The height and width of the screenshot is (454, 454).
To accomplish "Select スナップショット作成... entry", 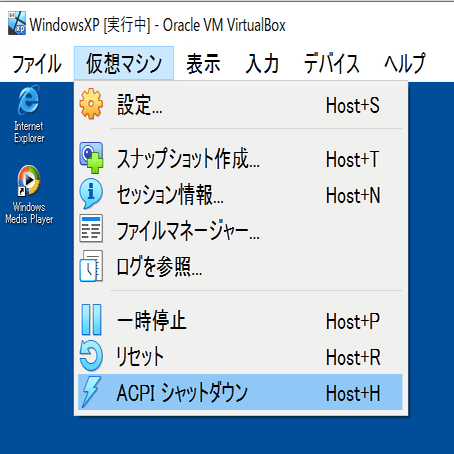I will click(240, 159).
